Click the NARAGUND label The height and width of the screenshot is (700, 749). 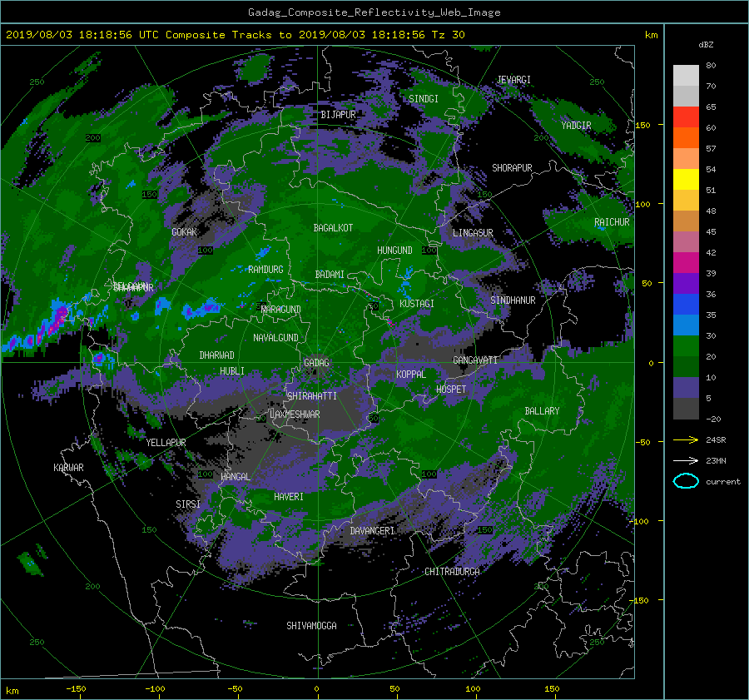pyautogui.click(x=281, y=310)
